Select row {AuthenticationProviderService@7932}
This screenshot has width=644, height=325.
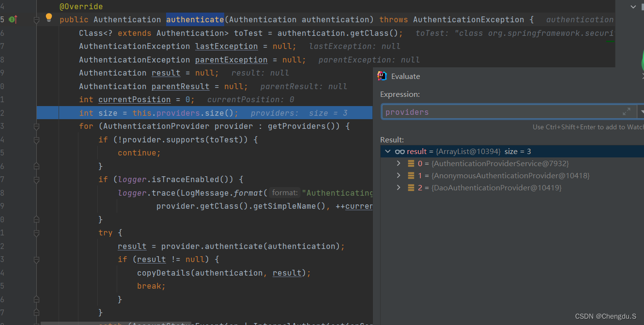tap(512, 164)
